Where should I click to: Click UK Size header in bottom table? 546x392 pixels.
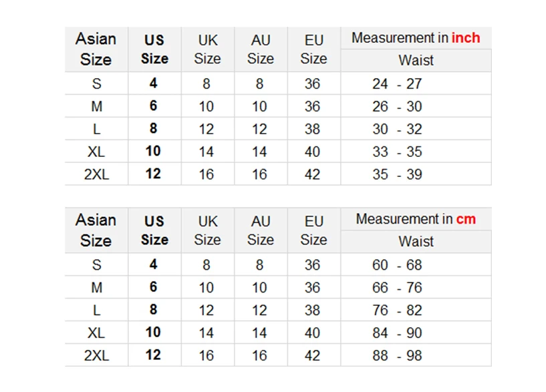[208, 230]
